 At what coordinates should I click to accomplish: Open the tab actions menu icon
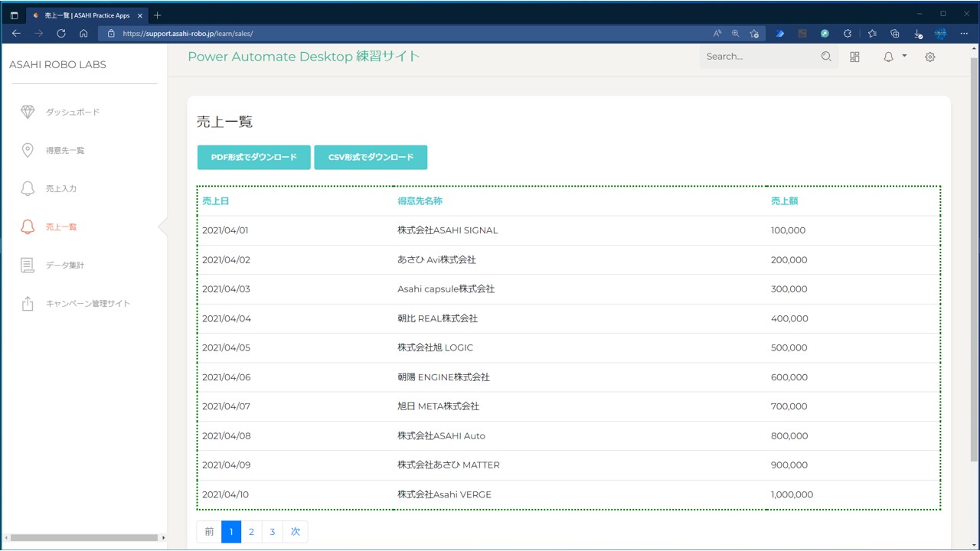pos(14,15)
